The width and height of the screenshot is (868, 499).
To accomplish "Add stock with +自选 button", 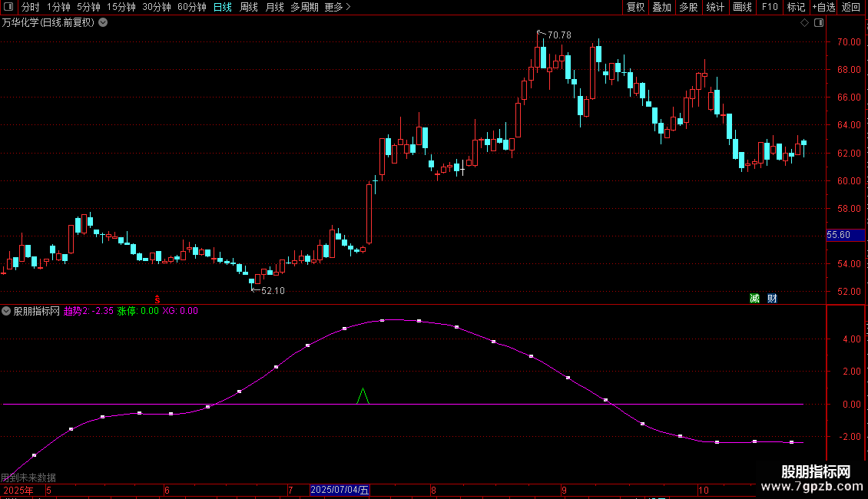I will point(823,7).
